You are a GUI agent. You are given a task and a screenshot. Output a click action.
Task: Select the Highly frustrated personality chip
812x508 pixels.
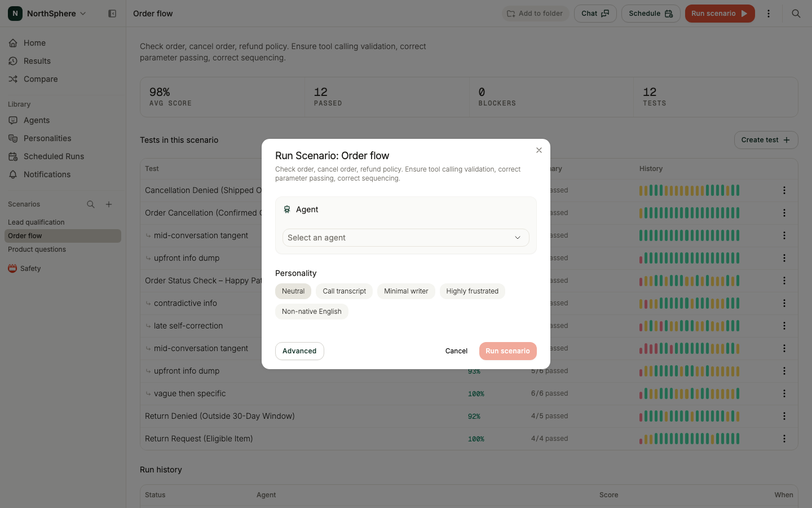[x=473, y=291]
